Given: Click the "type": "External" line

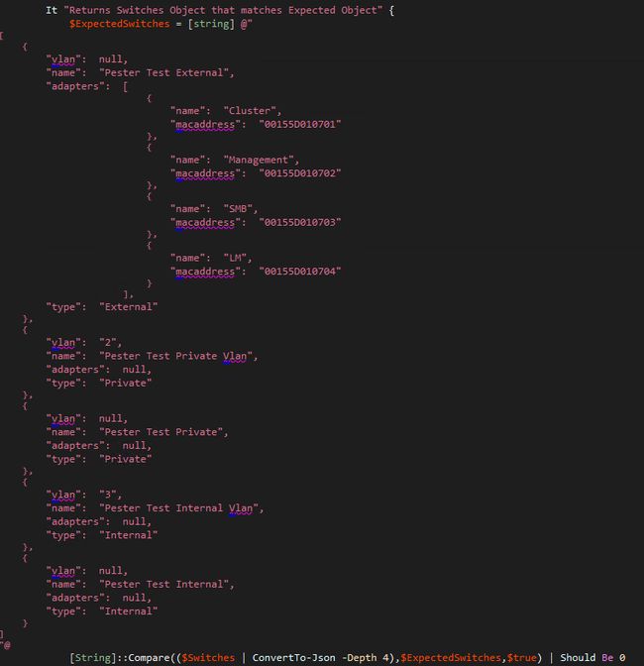Looking at the screenshot, I should click(x=102, y=306).
